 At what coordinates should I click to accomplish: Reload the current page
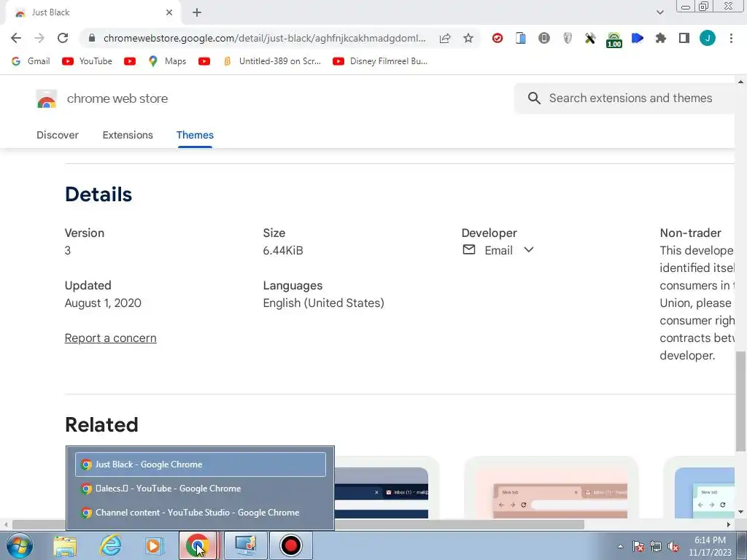coord(63,38)
